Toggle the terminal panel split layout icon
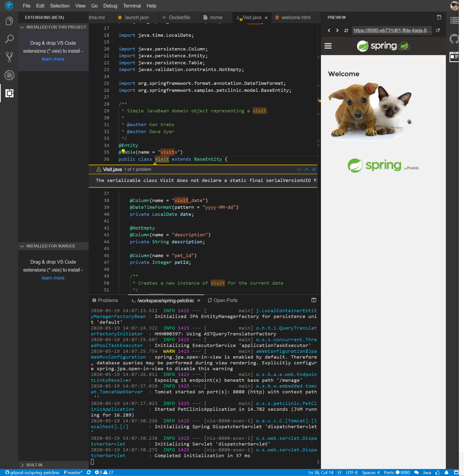Screen dimensions: 464x476 click(314, 300)
